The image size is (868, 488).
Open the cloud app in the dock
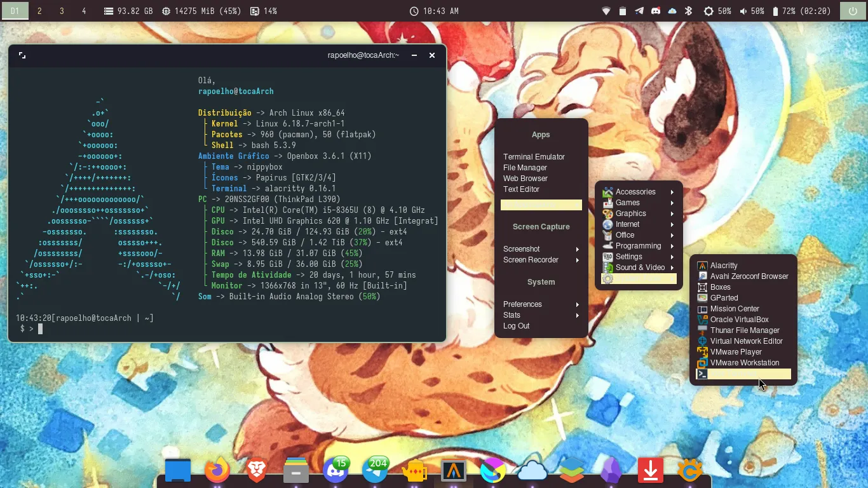point(532,471)
